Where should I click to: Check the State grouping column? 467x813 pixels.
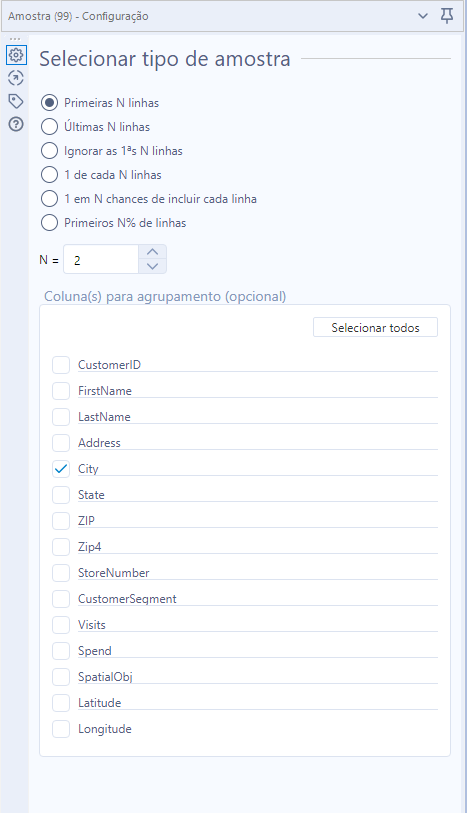pos(61,495)
